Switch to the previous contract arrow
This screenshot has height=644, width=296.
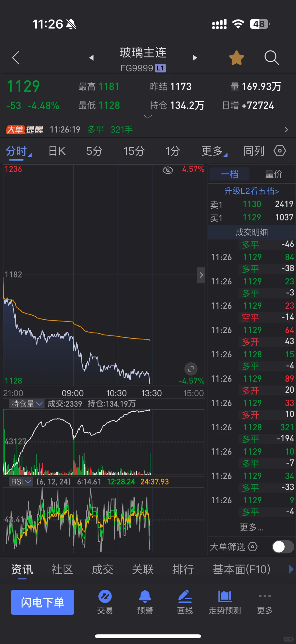[92, 58]
